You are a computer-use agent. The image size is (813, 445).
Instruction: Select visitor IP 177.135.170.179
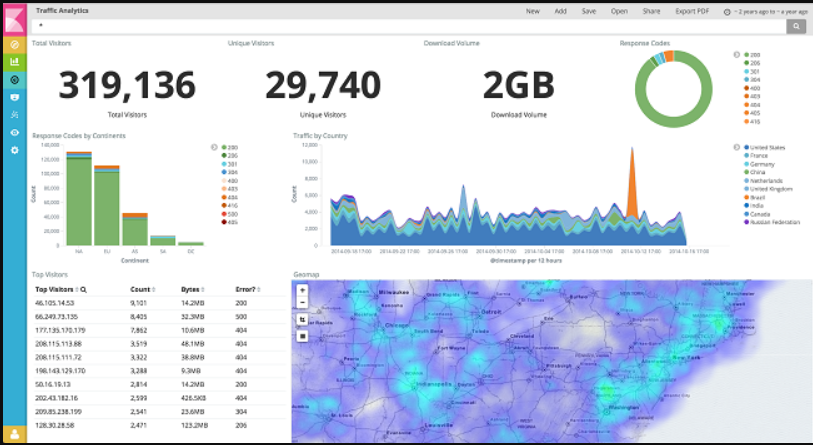coord(60,330)
